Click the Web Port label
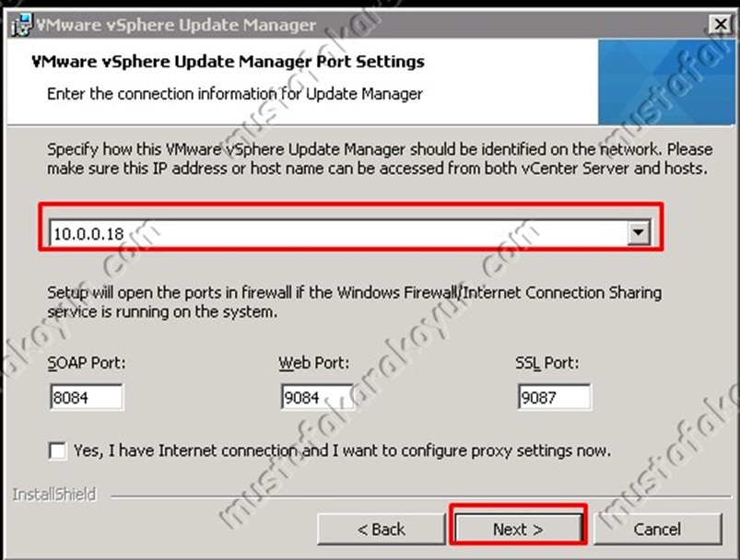The width and height of the screenshot is (740, 560). click(314, 363)
